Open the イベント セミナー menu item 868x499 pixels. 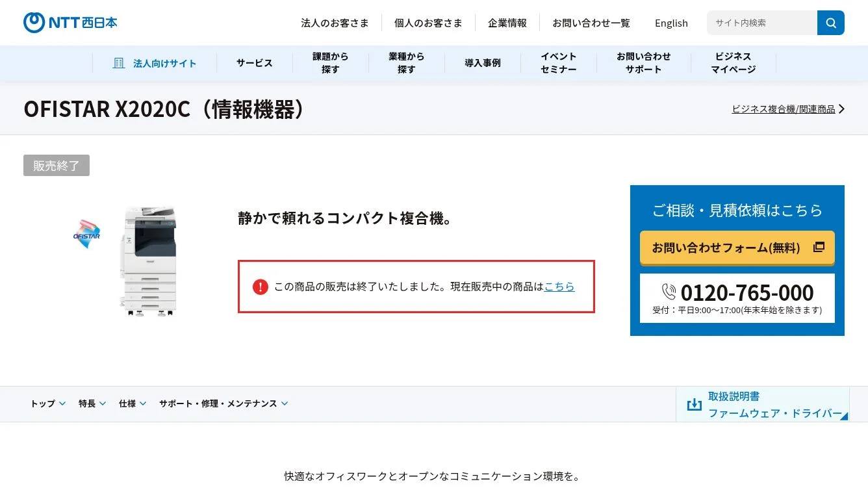point(558,63)
